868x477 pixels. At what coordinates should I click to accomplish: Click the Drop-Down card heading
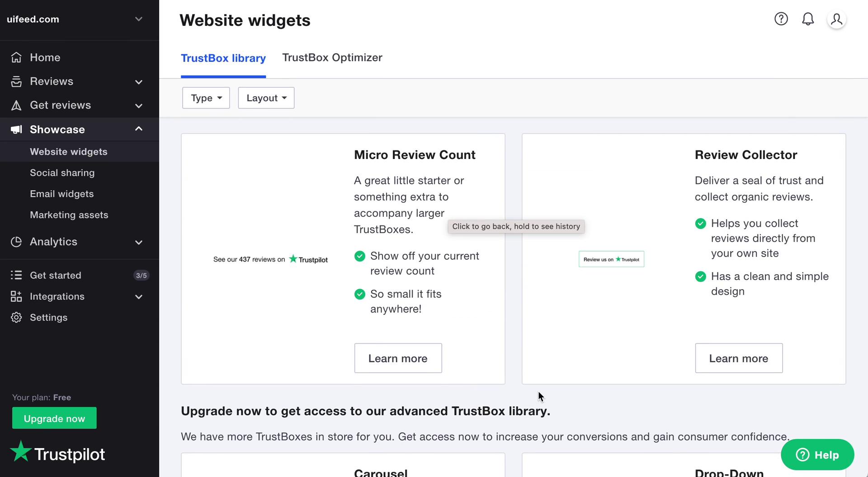tap(729, 472)
